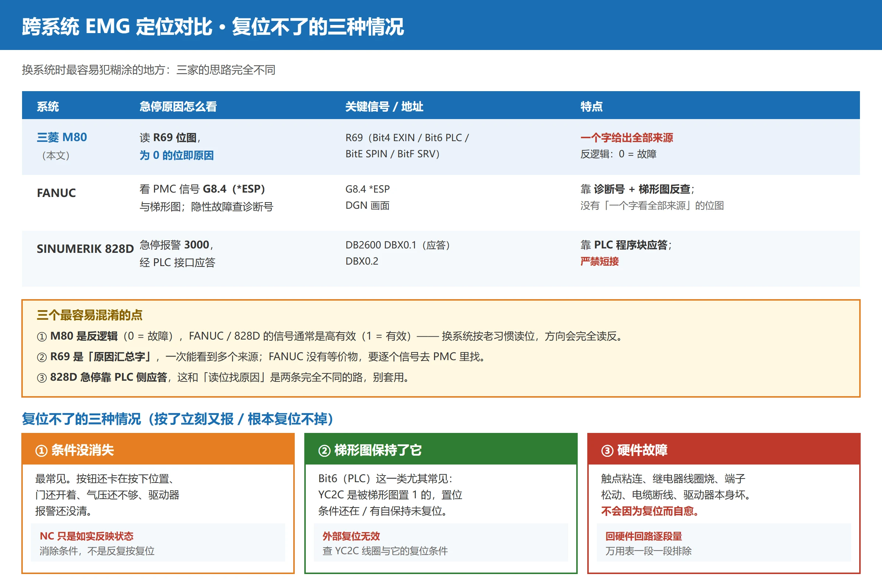The height and width of the screenshot is (588, 882).
Task: Click the text 回硬件回路逐段量
Action: click(x=643, y=536)
